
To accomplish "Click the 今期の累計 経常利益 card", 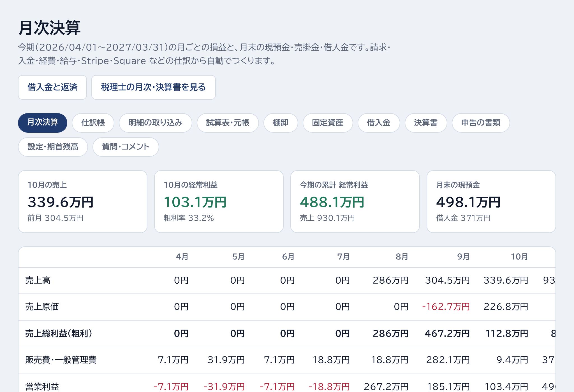I will tap(355, 202).
